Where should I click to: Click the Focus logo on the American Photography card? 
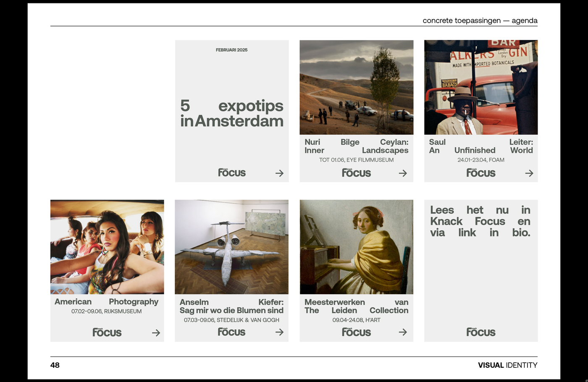pyautogui.click(x=107, y=332)
